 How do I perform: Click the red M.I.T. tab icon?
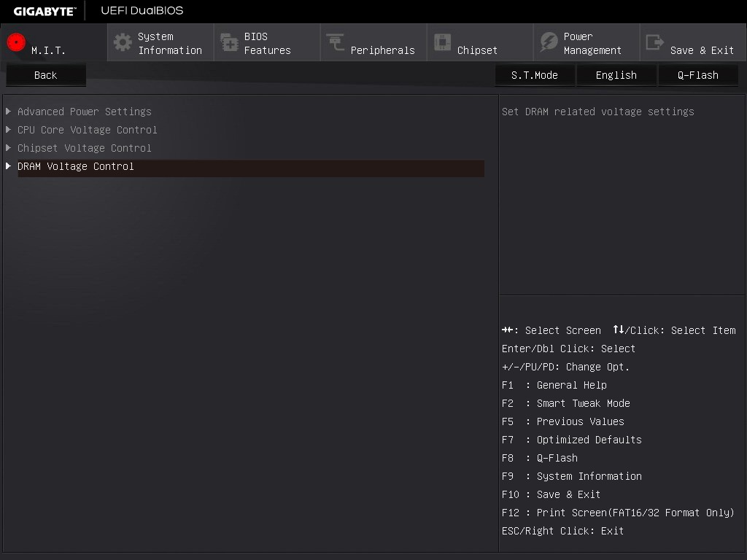(16, 42)
